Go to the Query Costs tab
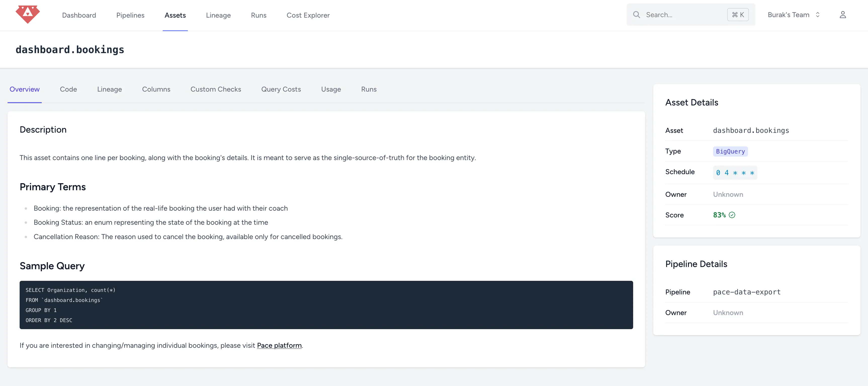Viewport: 868px width, 386px height. tap(281, 89)
